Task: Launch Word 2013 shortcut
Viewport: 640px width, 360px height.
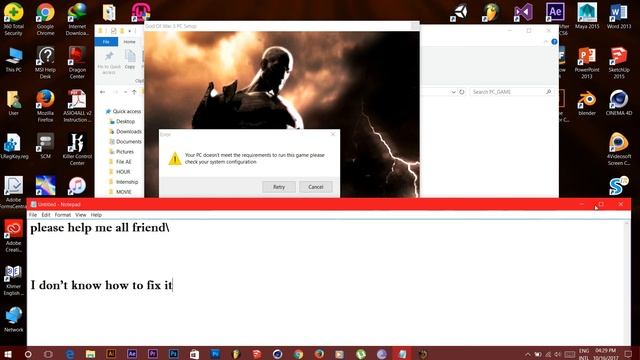Action: 619,16
